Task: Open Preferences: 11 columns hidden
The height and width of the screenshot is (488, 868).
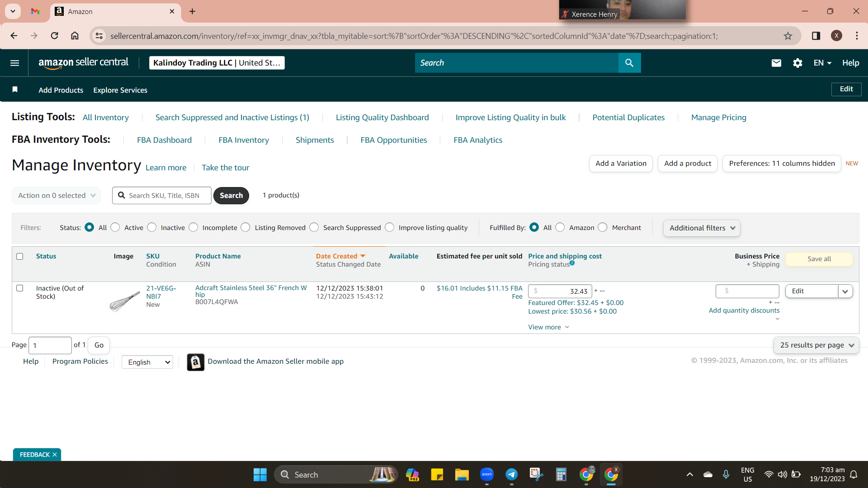Action: click(x=782, y=164)
